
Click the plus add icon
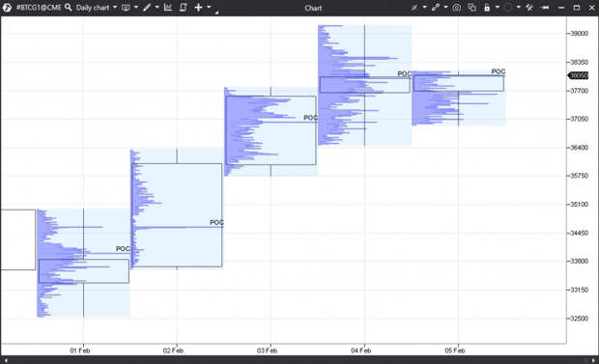pyautogui.click(x=198, y=8)
